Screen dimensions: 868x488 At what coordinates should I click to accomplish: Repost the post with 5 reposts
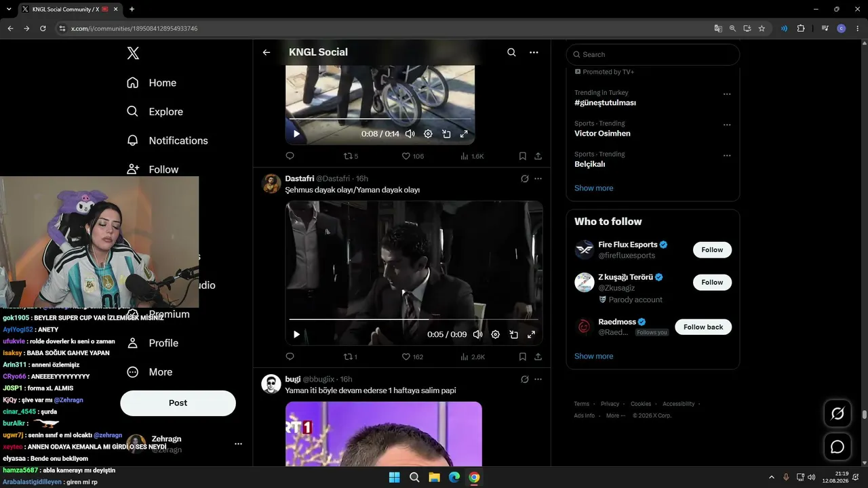[351, 156]
